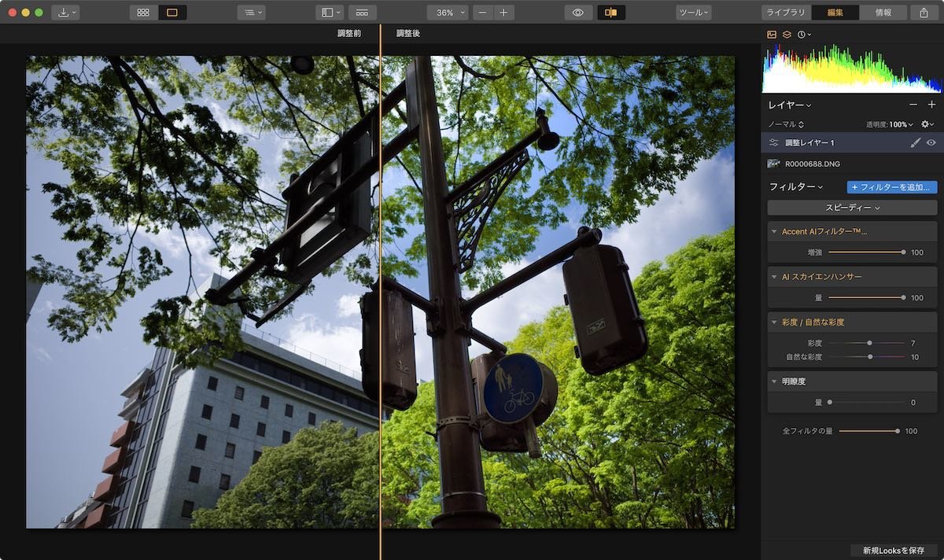Open the Layers panel via stacked-layers icon
This screenshot has width=944, height=560.
point(787,34)
